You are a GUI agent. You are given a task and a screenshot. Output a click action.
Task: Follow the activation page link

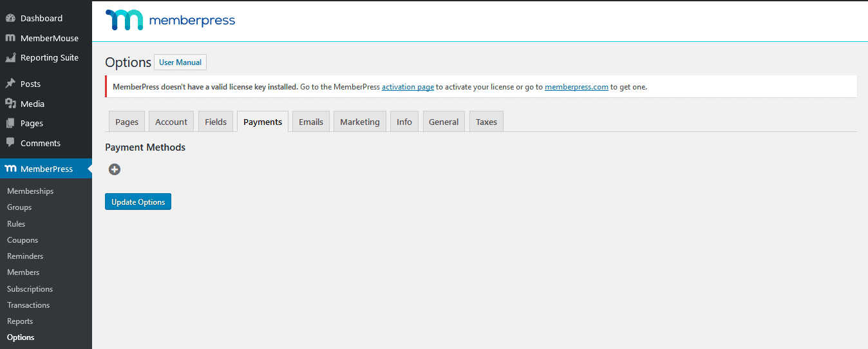click(x=408, y=87)
